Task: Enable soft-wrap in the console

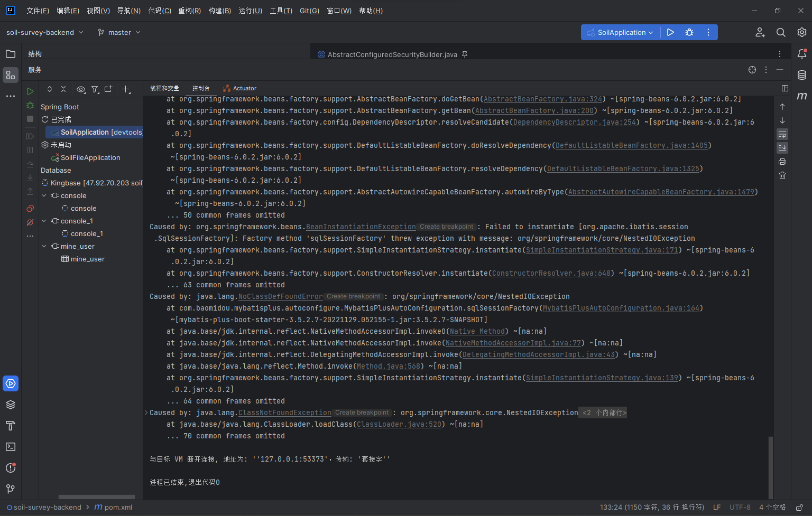Action: [x=782, y=134]
